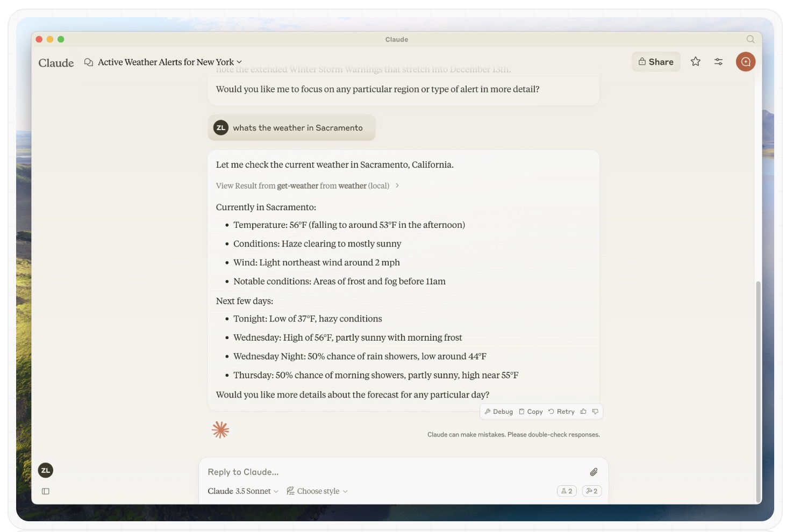Click the user message about Sacramento
786x532 pixels.
tap(291, 128)
